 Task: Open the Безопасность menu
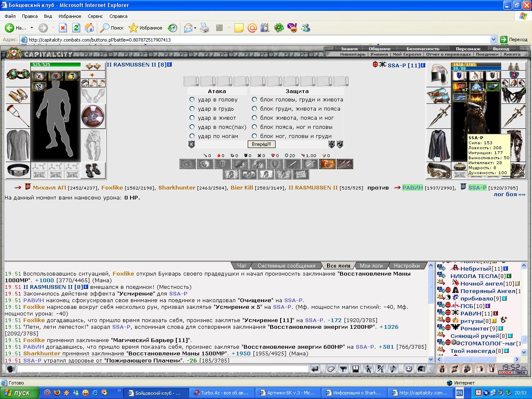click(423, 49)
